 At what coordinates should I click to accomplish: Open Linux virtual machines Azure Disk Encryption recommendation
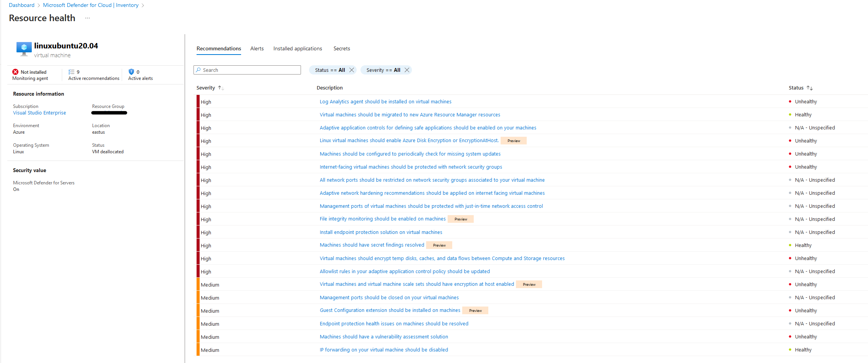409,141
